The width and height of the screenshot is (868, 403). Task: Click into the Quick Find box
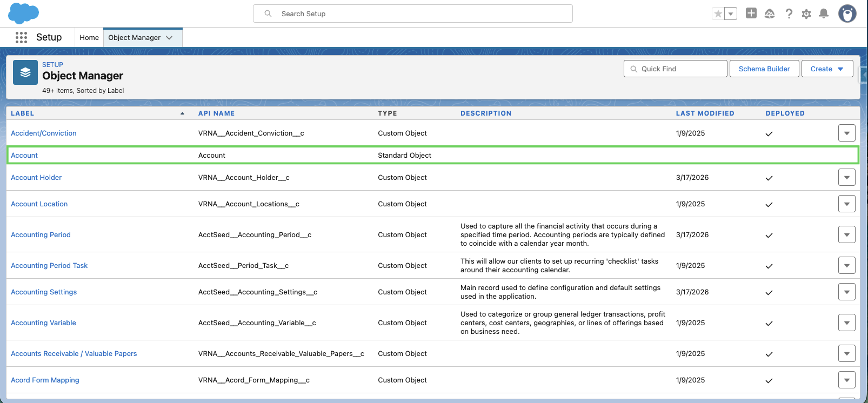(676, 69)
